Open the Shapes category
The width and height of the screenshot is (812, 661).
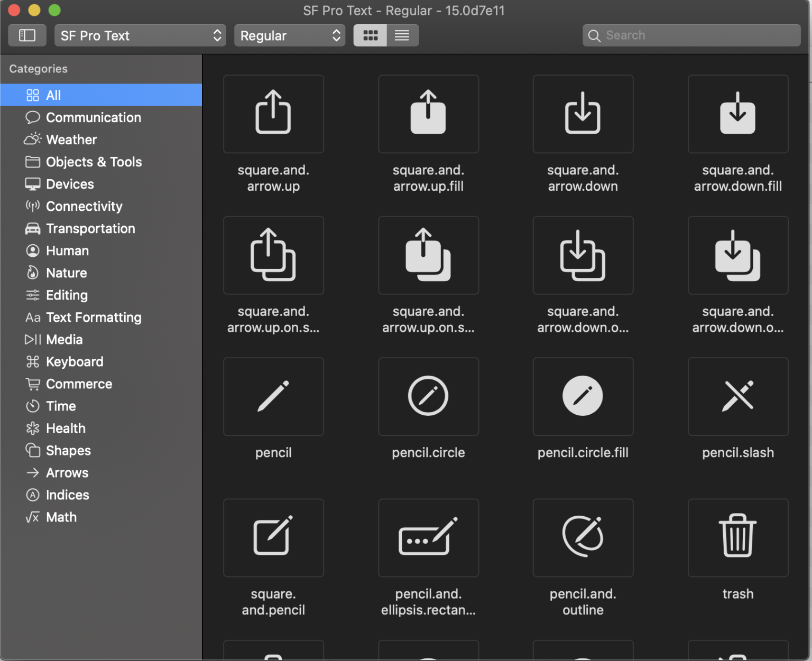point(101,450)
